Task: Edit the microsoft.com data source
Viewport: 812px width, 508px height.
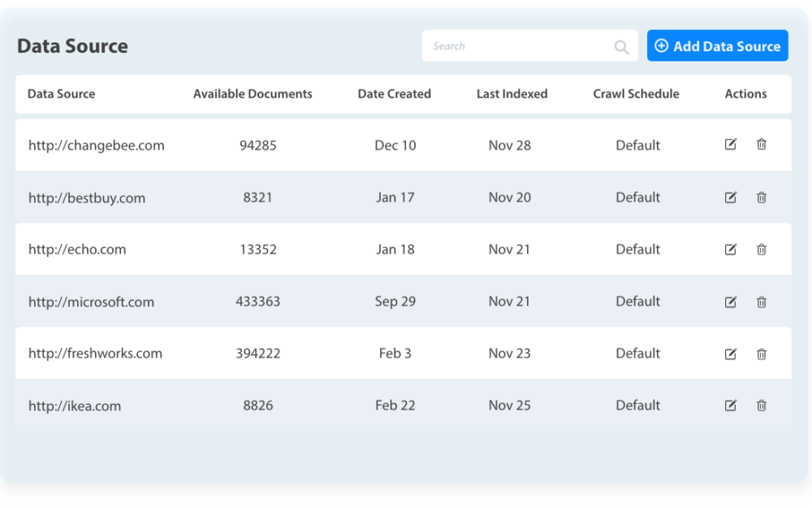Action: pyautogui.click(x=730, y=302)
